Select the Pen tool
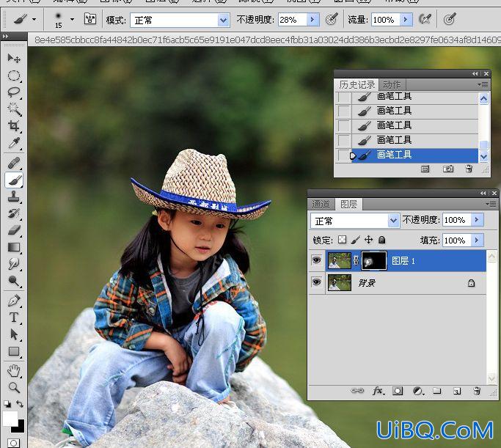 click(x=14, y=301)
